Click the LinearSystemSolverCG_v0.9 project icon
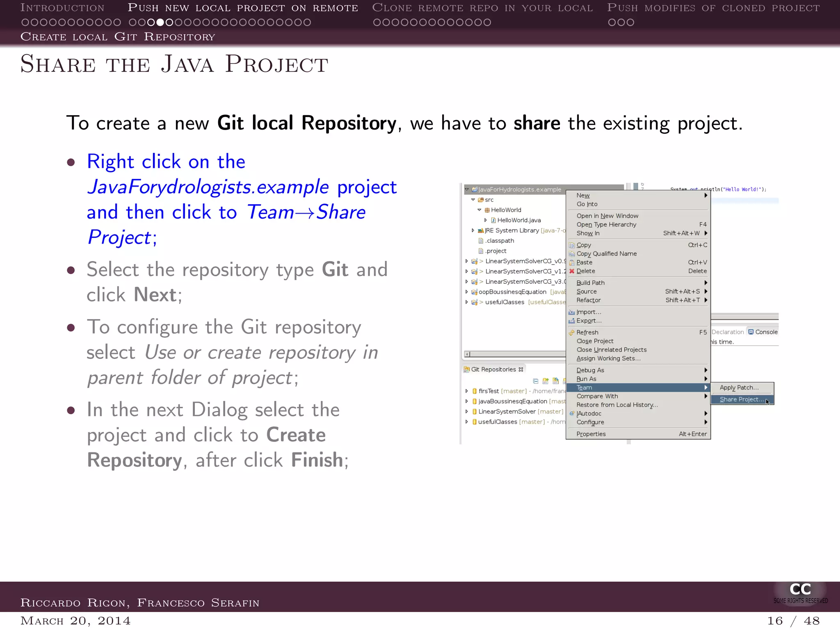This screenshot has height=630, width=840. click(475, 261)
